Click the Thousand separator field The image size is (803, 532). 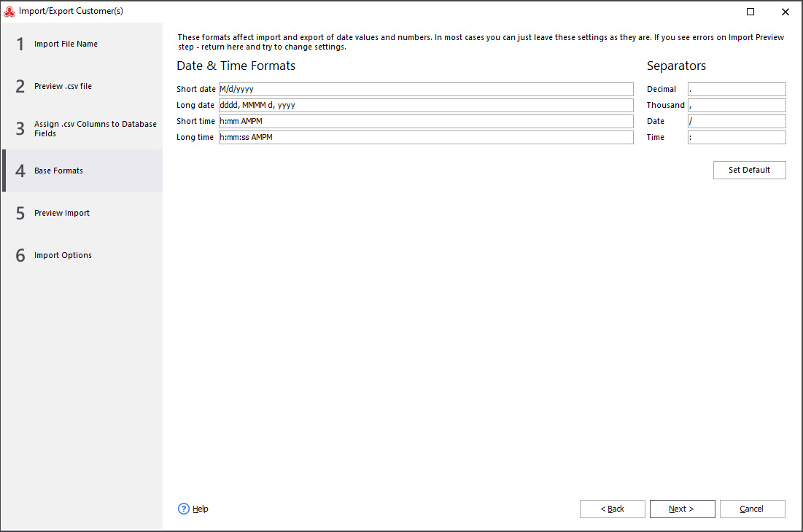pos(737,105)
